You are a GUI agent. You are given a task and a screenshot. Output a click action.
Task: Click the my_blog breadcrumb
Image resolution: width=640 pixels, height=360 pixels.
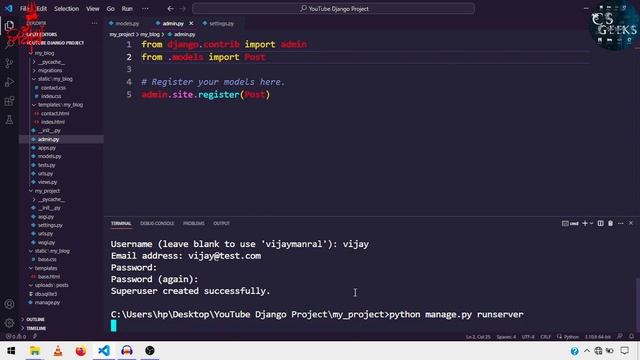tap(150, 35)
